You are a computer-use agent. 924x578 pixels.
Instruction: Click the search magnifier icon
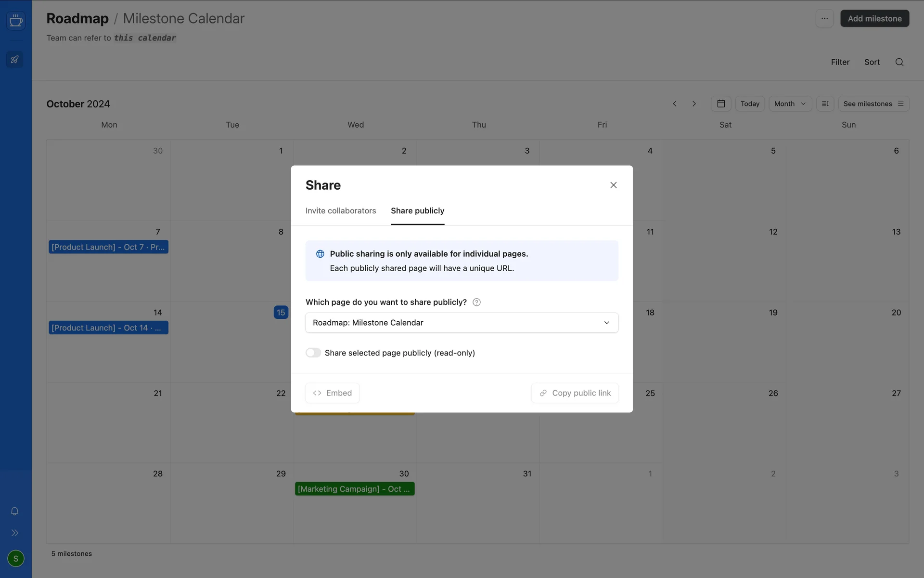pos(899,62)
